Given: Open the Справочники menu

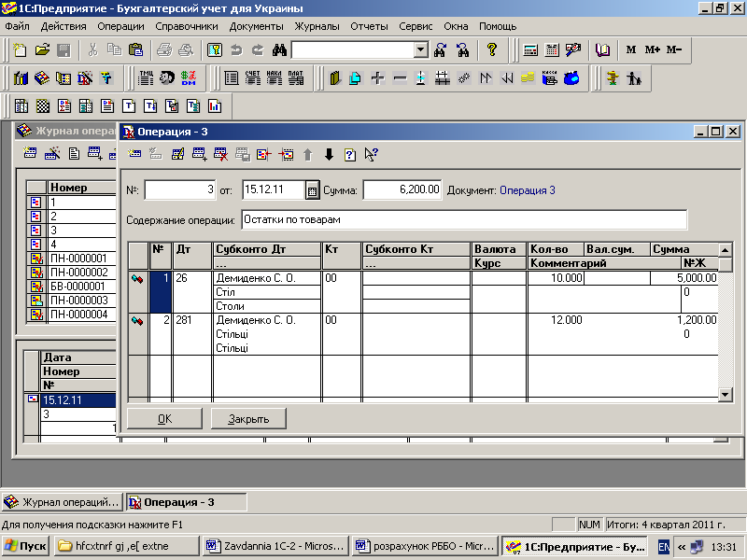Looking at the screenshot, I should pyautogui.click(x=186, y=27).
